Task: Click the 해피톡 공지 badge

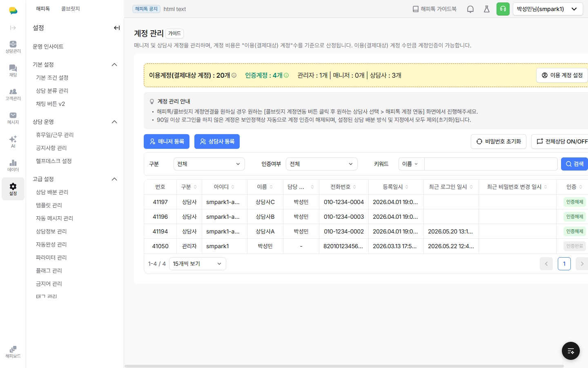Action: (x=146, y=9)
